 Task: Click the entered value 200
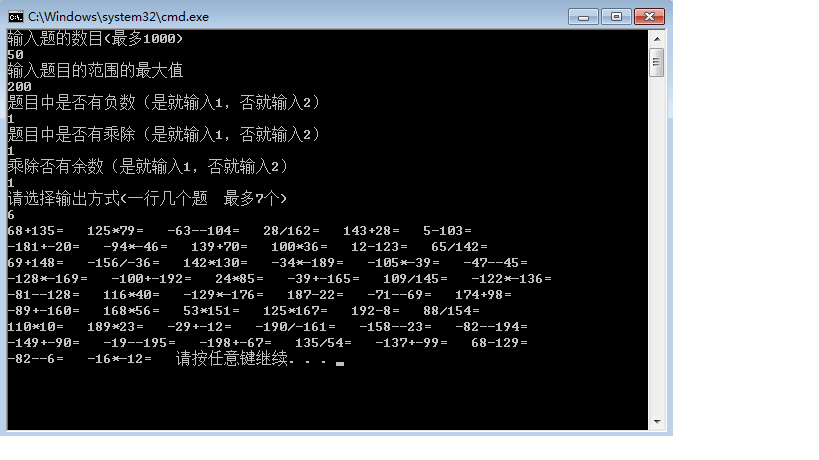pyautogui.click(x=19, y=87)
